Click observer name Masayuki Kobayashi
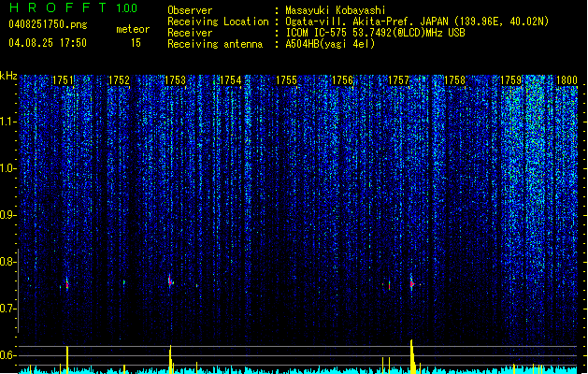588x374 pixels. coord(336,10)
